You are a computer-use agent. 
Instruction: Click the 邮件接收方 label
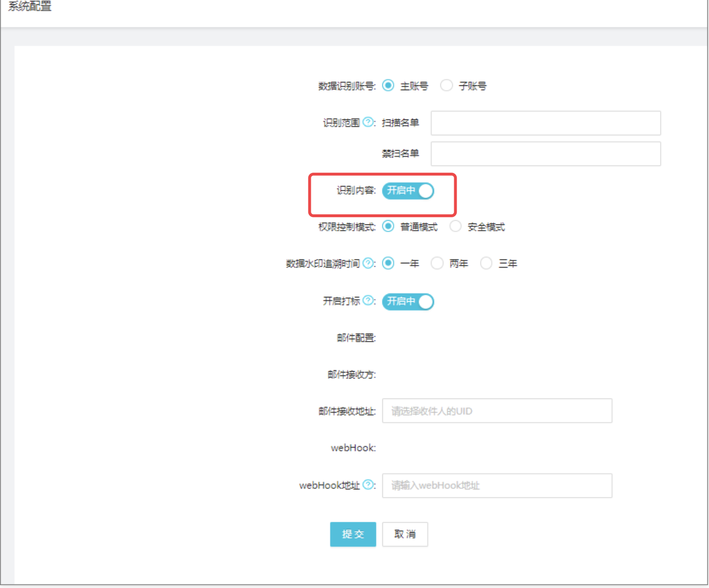pyautogui.click(x=352, y=375)
